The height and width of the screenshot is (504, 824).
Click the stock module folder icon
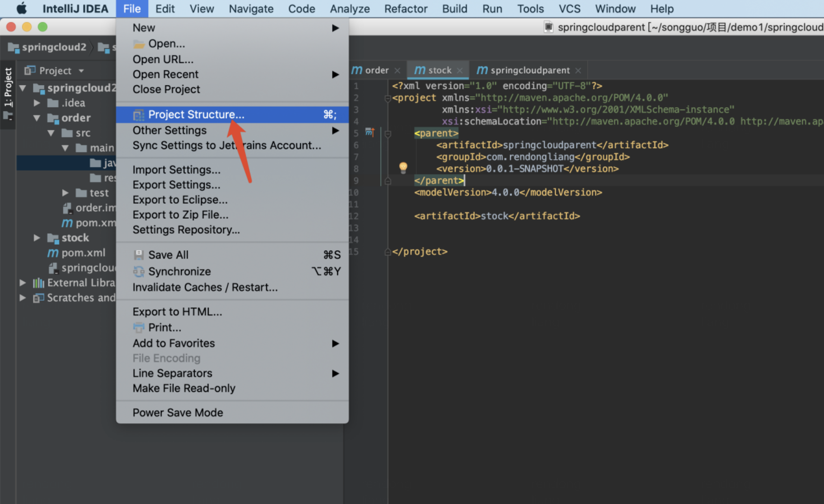(x=53, y=238)
